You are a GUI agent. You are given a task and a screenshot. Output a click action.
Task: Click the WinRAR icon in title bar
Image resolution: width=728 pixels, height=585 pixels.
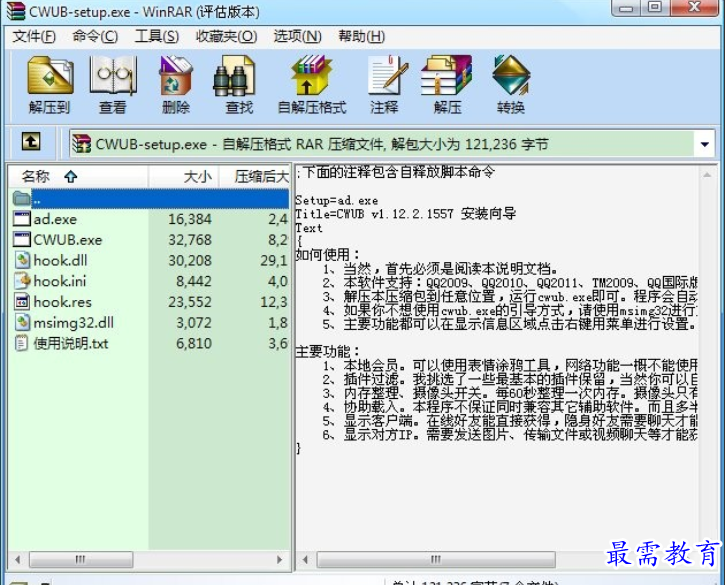(15, 11)
